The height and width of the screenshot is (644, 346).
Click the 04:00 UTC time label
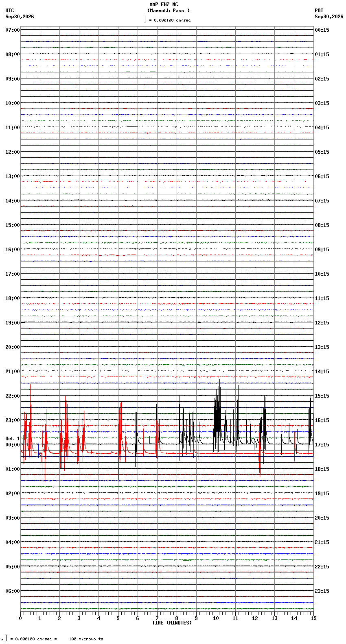point(13,542)
